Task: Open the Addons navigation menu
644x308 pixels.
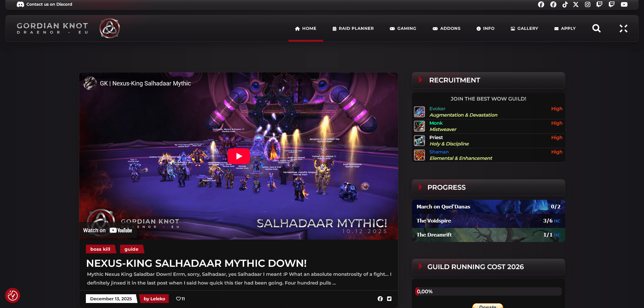Action: (x=446, y=28)
